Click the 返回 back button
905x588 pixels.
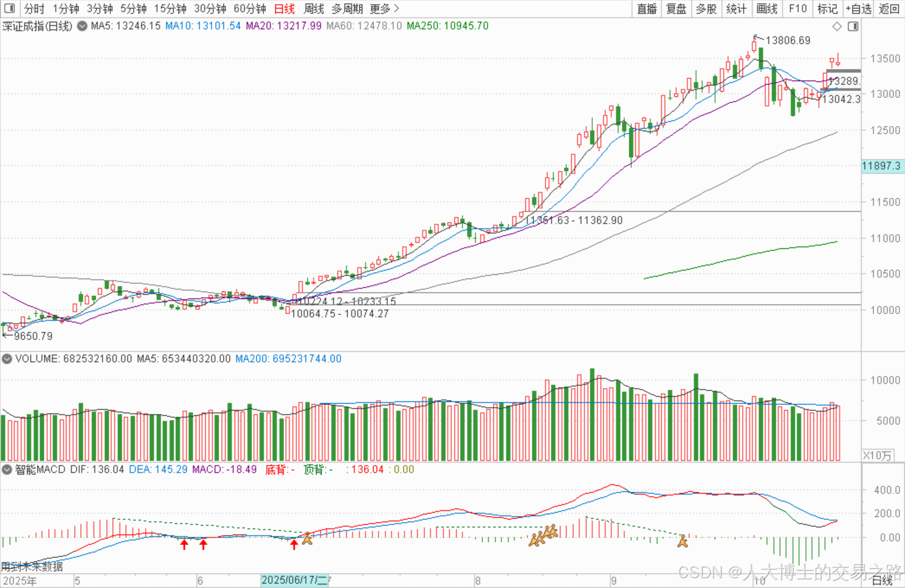[889, 9]
